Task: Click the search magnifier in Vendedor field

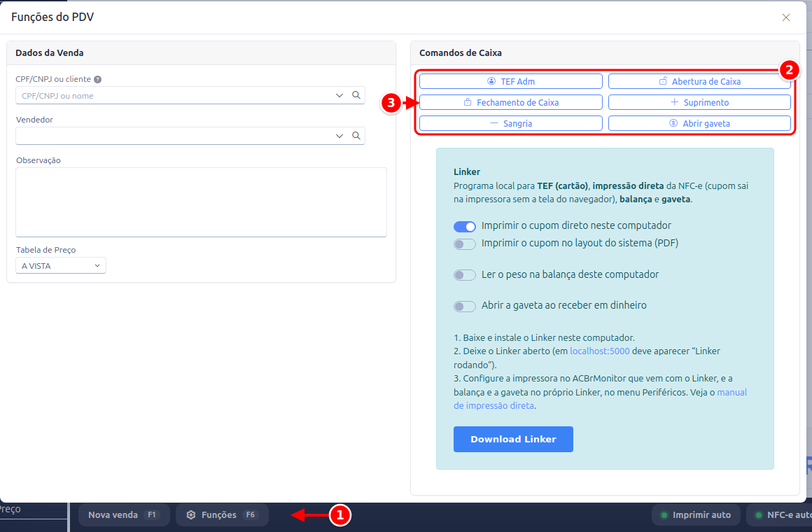Action: [x=356, y=136]
